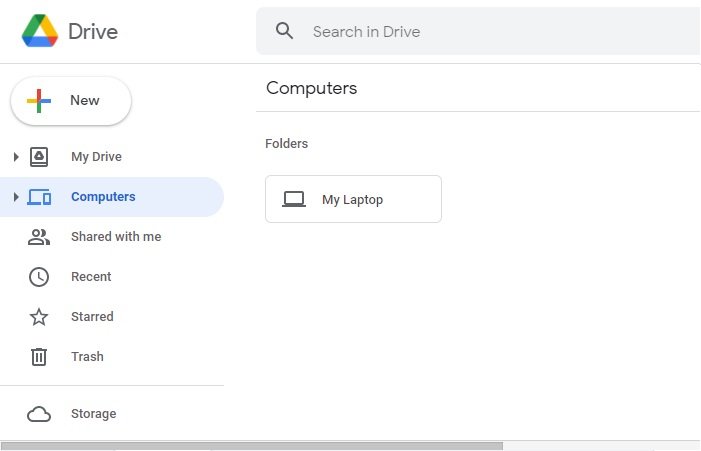The height and width of the screenshot is (451, 701).
Task: Expand the My Drive tree arrow
Action: click(15, 157)
